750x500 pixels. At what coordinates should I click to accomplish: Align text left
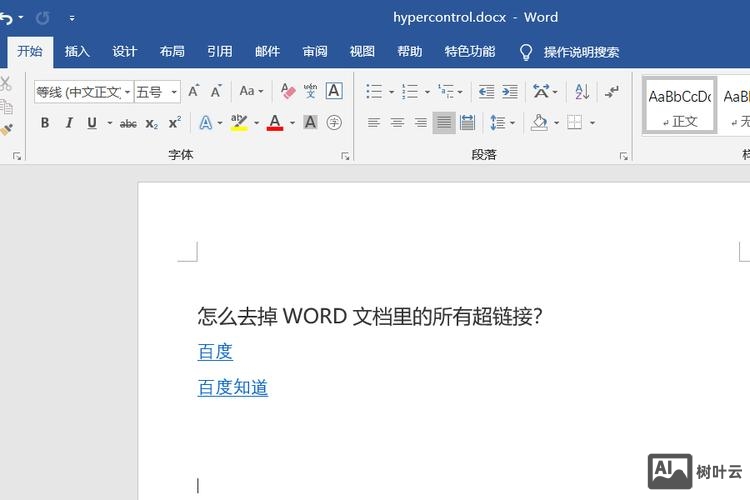374,123
